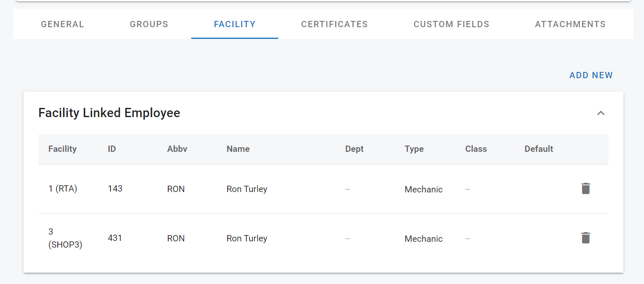Image resolution: width=644 pixels, height=284 pixels.
Task: Collapse the Facility Linked Employee panel
Action: (600, 113)
